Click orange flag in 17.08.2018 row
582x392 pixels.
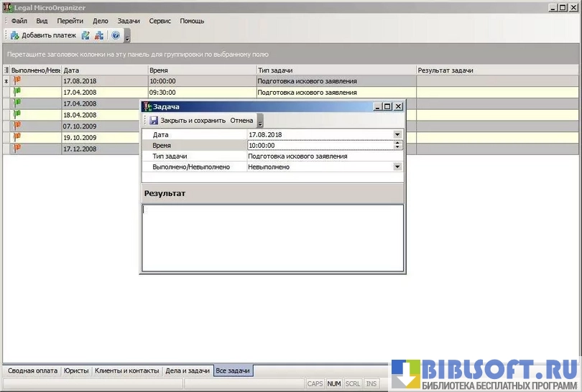pos(17,81)
